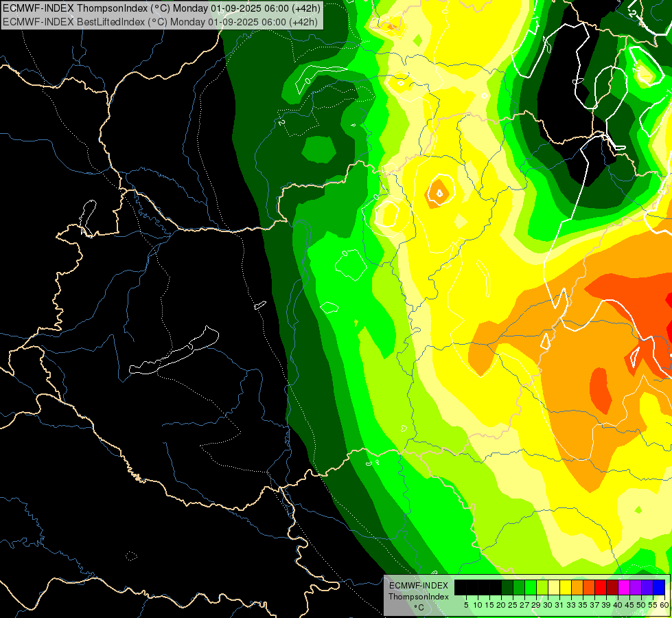Select the medium green 25–27 legend swatch
This screenshot has height=618, width=672.
point(519,587)
